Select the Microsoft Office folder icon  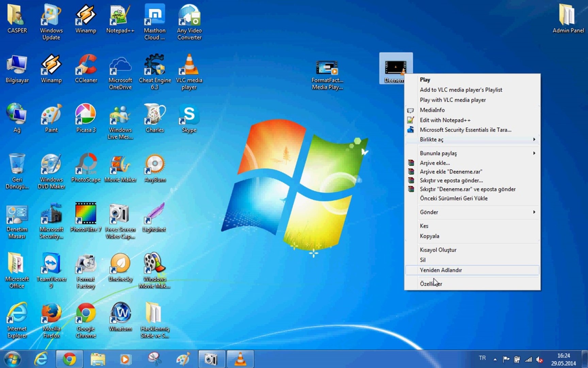tap(17, 271)
